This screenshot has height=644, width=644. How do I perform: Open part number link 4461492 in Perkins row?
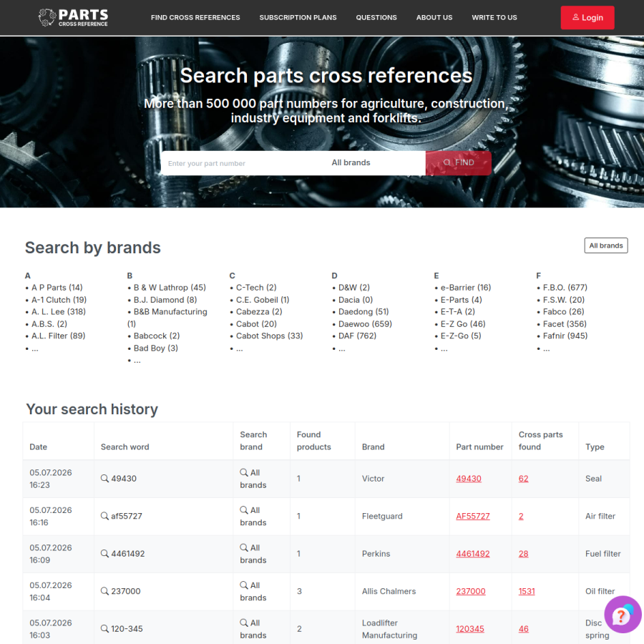coord(473,554)
